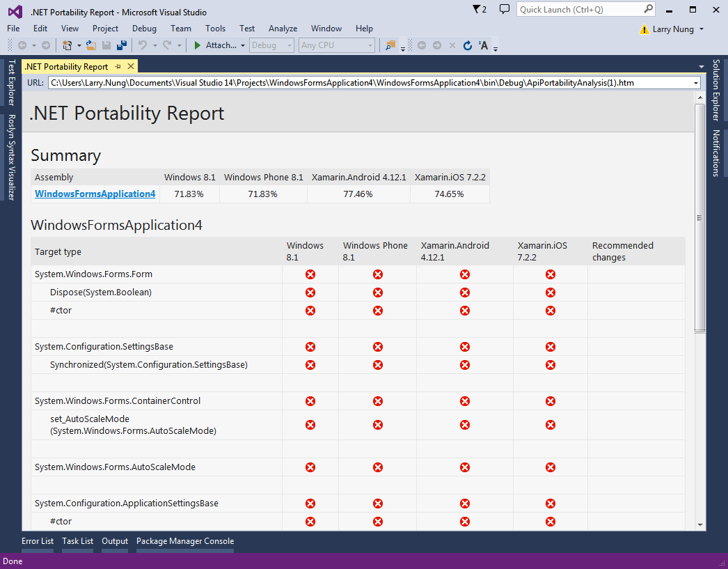728x569 pixels.
Task: Open the Project menu
Action: click(x=105, y=29)
